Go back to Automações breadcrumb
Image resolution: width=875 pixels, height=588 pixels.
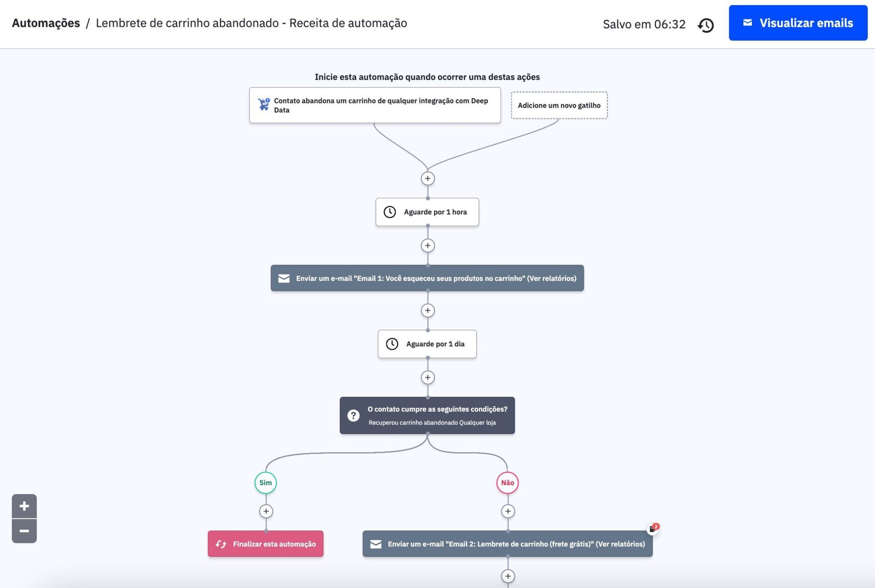[x=46, y=23]
